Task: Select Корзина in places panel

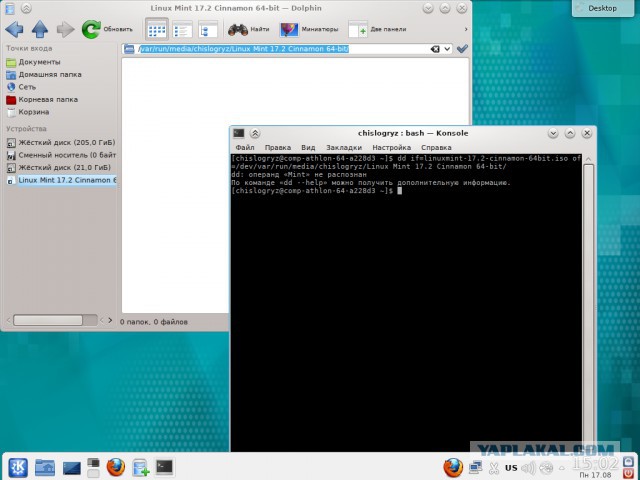Action: pyautogui.click(x=33, y=112)
